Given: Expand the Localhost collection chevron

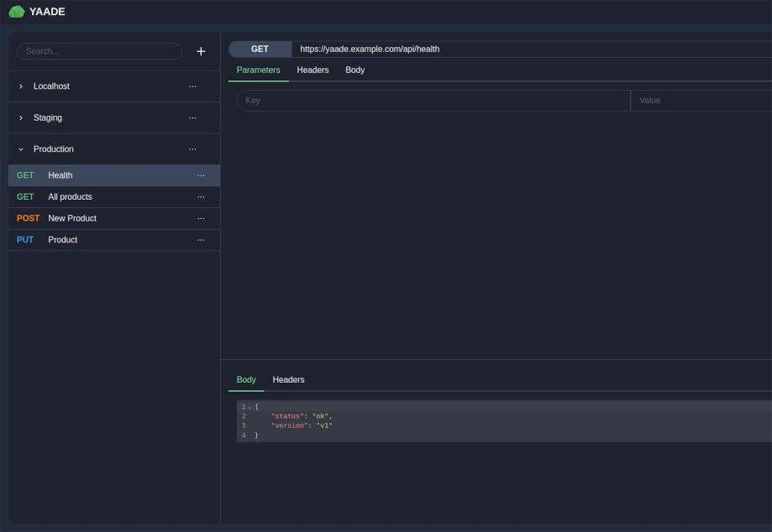Looking at the screenshot, I should [x=21, y=86].
